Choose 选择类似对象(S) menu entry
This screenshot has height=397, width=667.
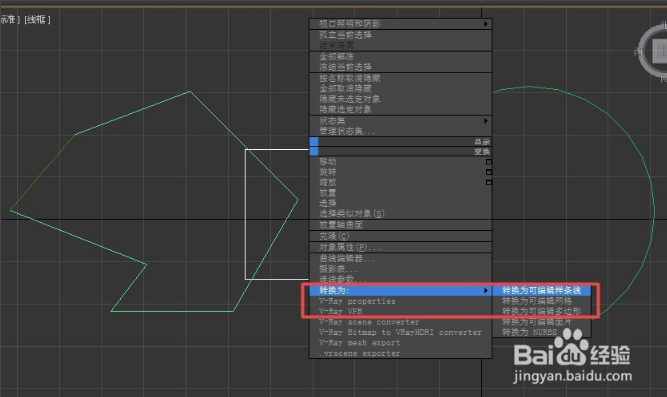(x=400, y=213)
